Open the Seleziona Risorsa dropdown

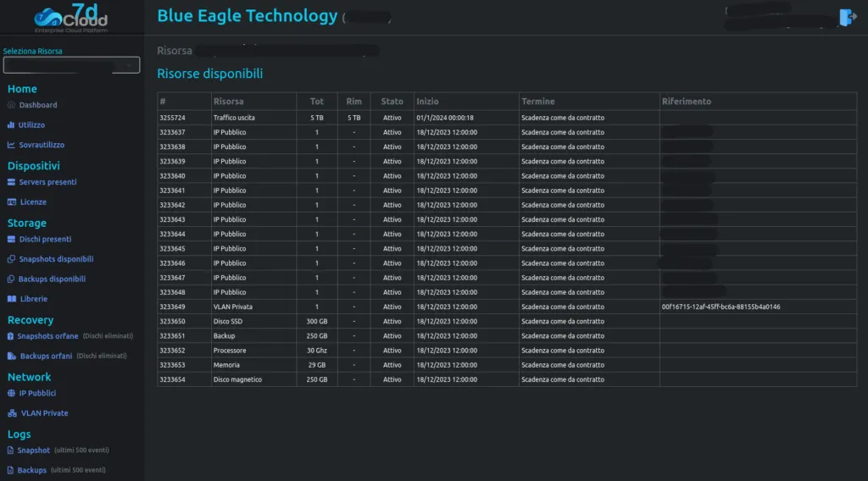click(71, 65)
